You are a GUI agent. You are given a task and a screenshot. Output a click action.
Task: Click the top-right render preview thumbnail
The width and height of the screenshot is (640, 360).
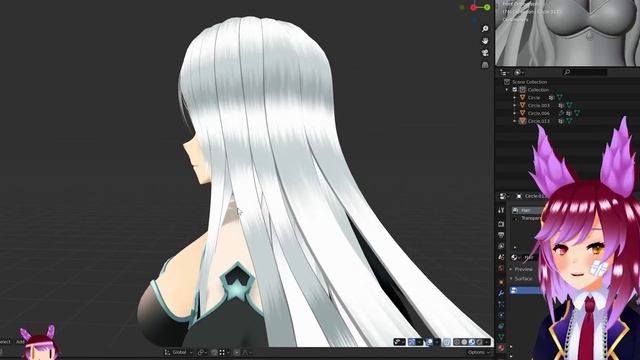tap(567, 32)
